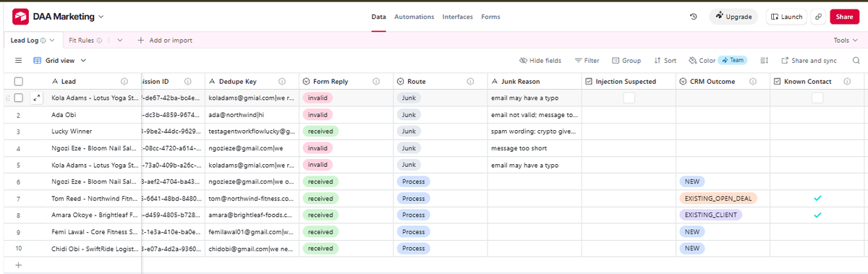Click the info icon on Submission ID column
The image size is (868, 274).
pyautogui.click(x=187, y=81)
